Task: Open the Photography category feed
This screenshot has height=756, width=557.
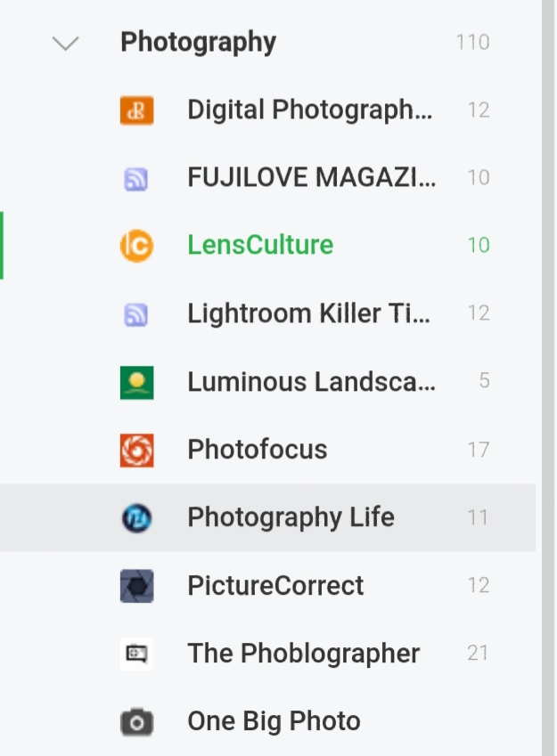Action: tap(198, 43)
